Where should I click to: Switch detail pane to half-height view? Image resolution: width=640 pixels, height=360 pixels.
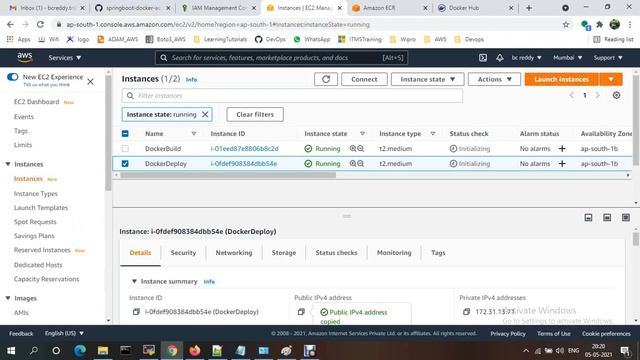pos(607,218)
